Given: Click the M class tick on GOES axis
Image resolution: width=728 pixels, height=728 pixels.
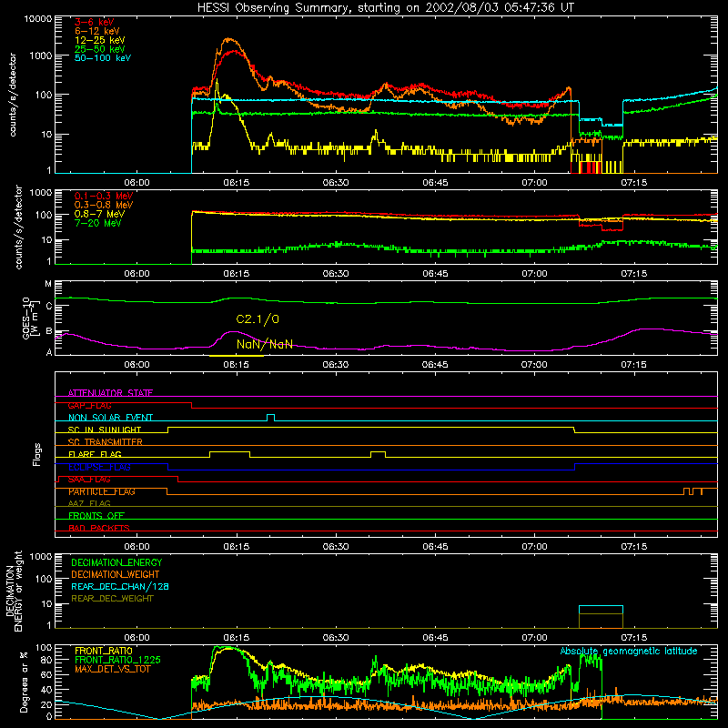Looking at the screenshot, I should coord(48,284).
